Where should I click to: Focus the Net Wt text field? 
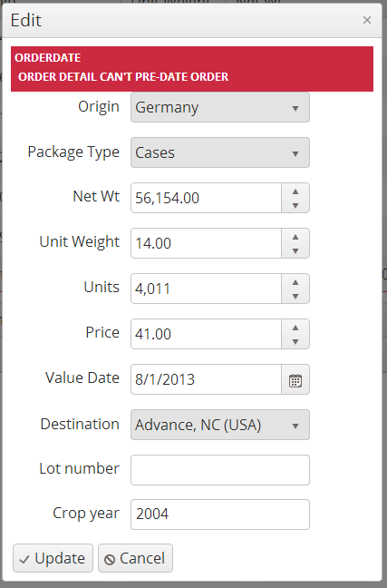click(206, 198)
